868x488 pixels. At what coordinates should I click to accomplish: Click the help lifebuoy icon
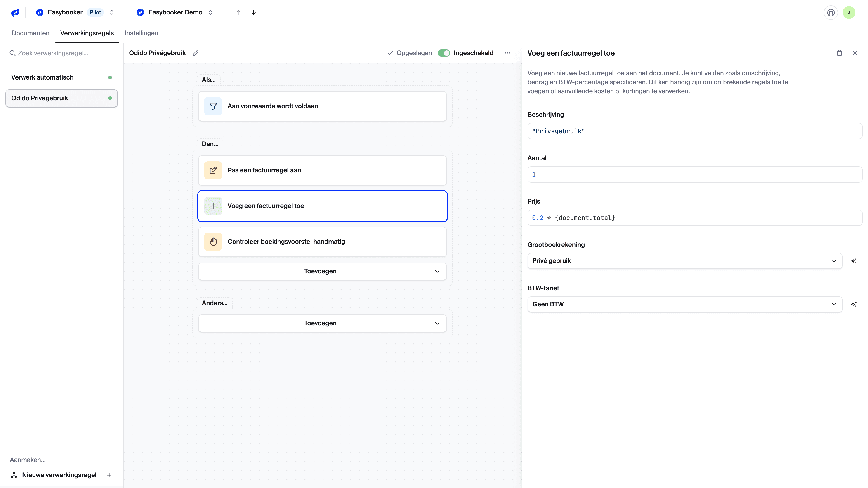pos(831,12)
